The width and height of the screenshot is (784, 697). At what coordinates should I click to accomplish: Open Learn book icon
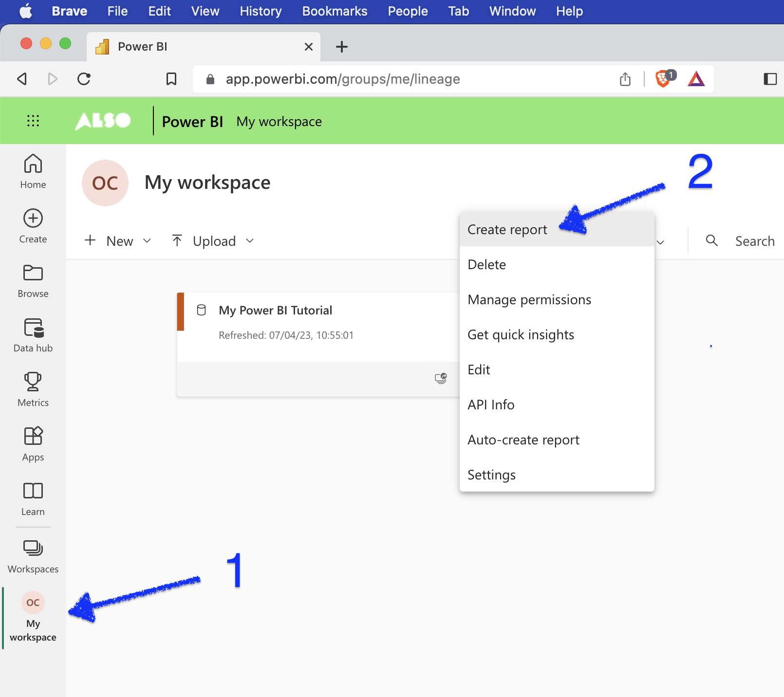point(33,498)
